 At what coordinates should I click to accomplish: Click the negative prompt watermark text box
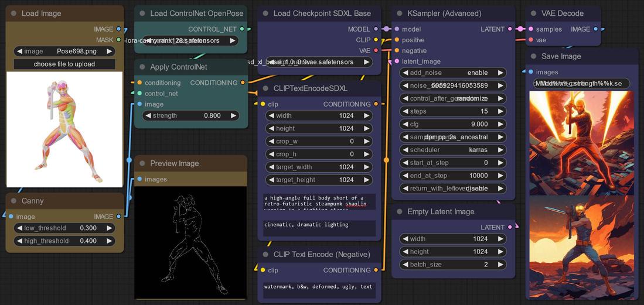319,290
